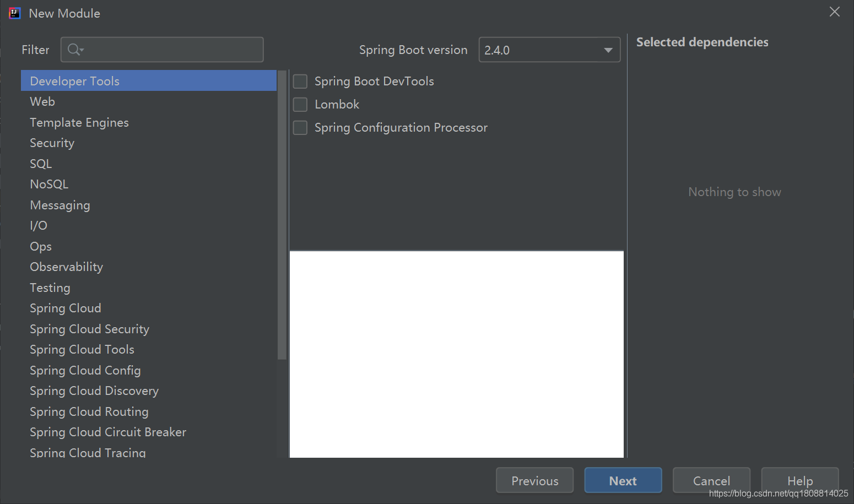Image resolution: width=854 pixels, height=504 pixels.
Task: Open the Security category
Action: [52, 143]
